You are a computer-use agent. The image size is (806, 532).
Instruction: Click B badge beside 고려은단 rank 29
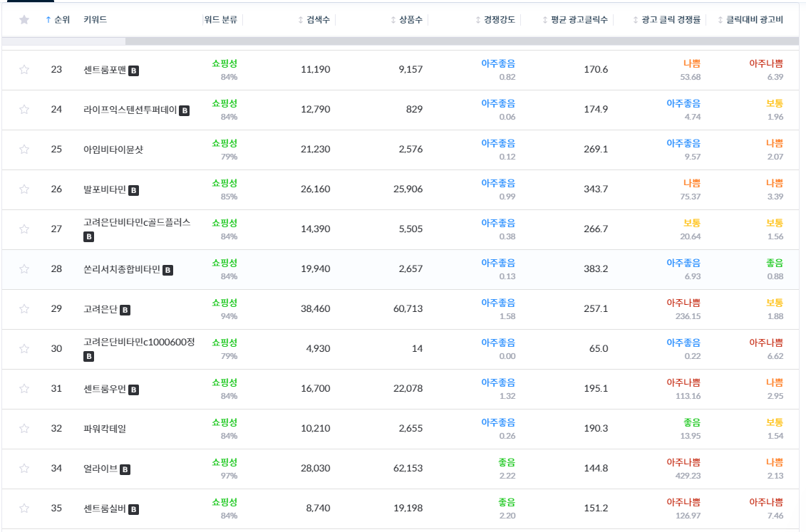point(125,311)
